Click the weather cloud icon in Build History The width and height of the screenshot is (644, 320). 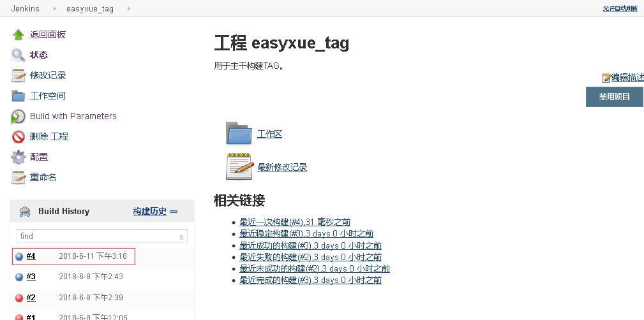point(25,212)
